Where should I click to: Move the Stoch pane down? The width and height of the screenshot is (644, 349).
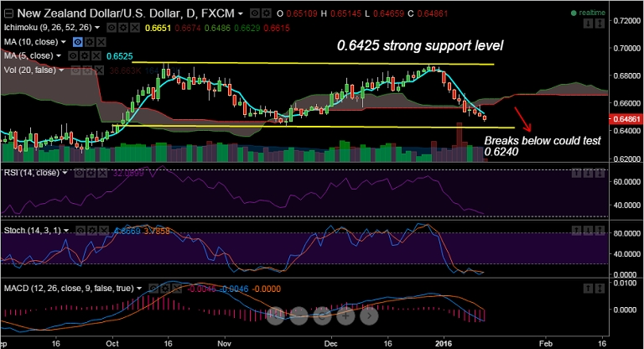[588, 231]
